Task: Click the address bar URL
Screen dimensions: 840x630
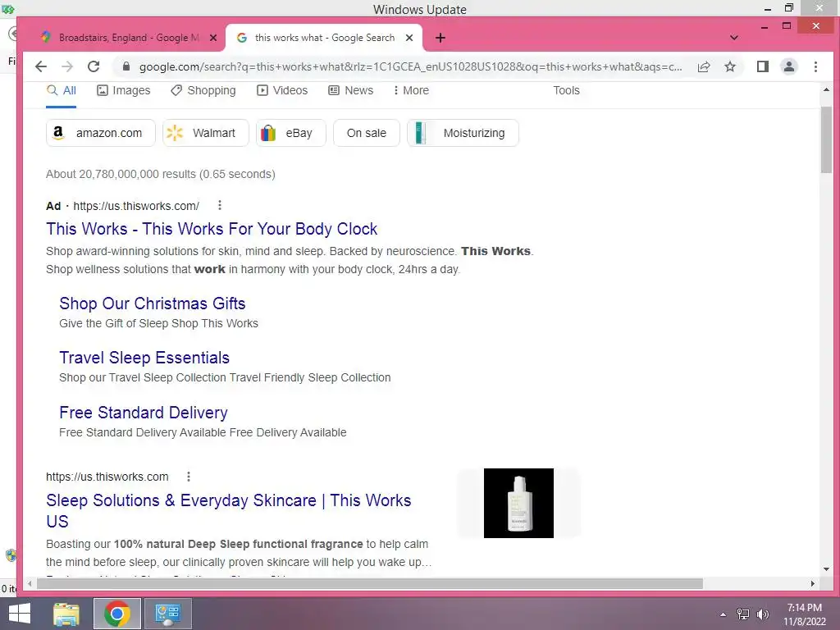Action: pyautogui.click(x=410, y=67)
